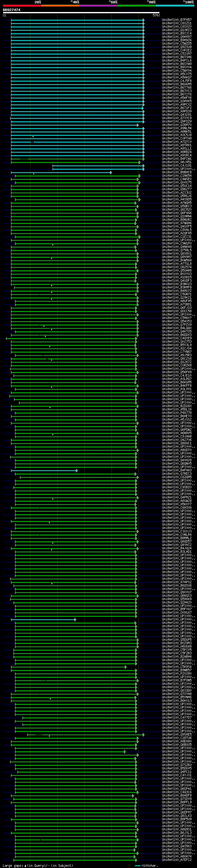Select hit label UniRef100_Q54X53
197x868 pixels.
(177, 321)
